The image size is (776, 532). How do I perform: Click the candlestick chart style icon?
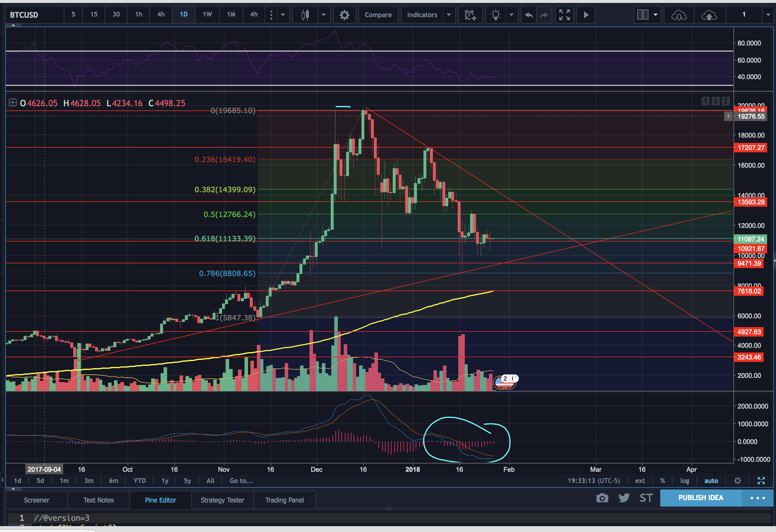coord(305,15)
